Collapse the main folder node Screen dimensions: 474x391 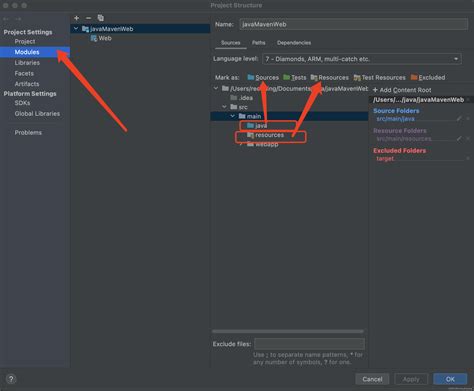(233, 116)
